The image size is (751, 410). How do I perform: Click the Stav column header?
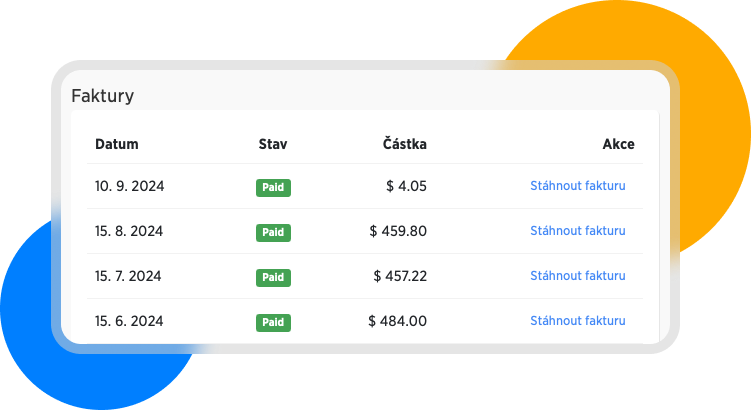pyautogui.click(x=273, y=144)
